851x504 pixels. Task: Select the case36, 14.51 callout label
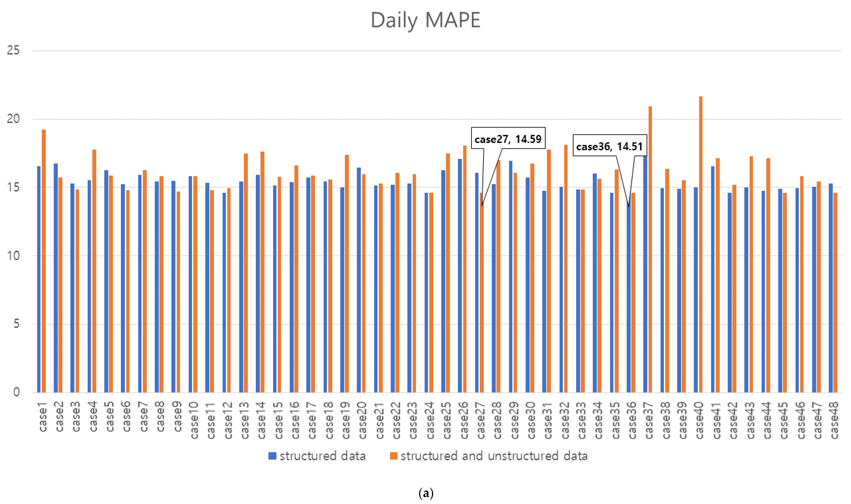(x=609, y=146)
